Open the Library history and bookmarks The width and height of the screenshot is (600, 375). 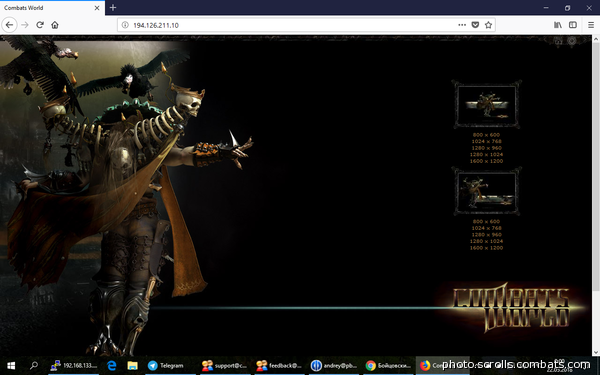tap(558, 25)
